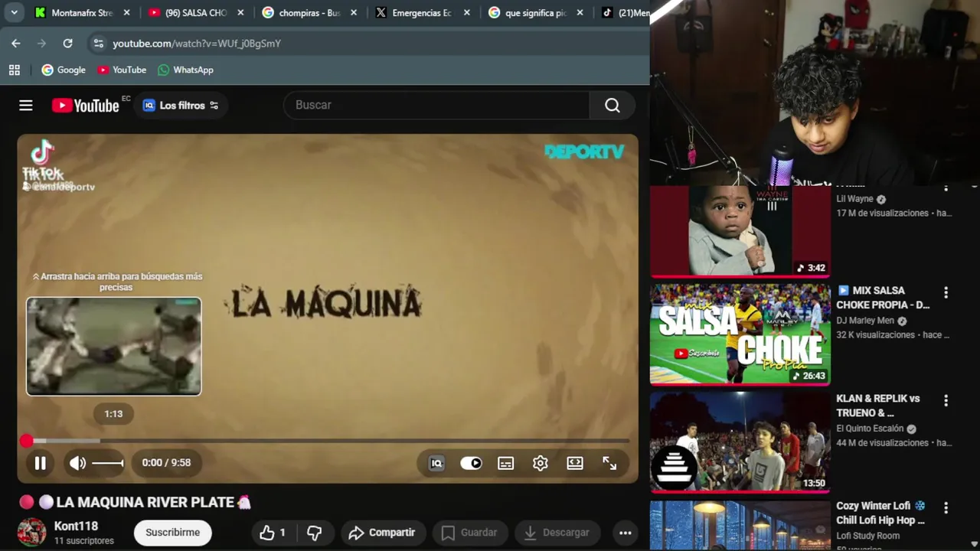Image resolution: width=980 pixels, height=551 pixels.
Task: Open options menu for MIX SALSA CHOKE
Action: click(946, 292)
